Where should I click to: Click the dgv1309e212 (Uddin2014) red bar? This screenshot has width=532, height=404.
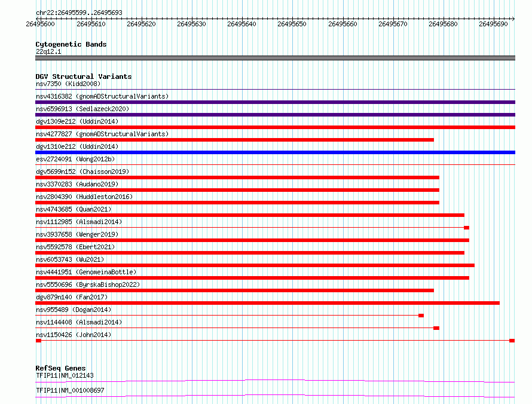275,127
